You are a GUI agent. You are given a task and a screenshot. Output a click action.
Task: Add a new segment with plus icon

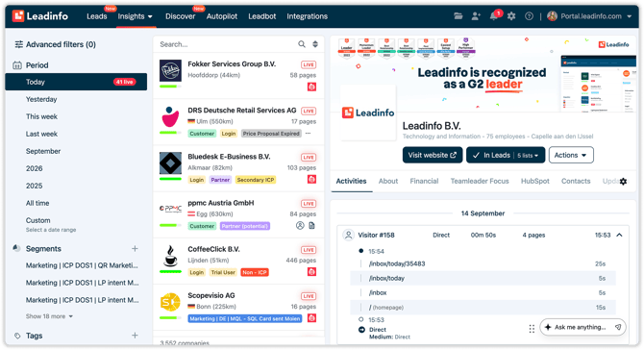(135, 248)
